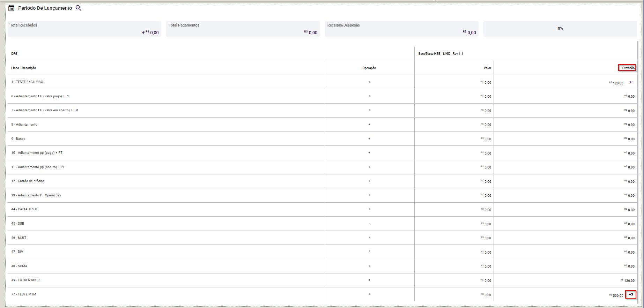The image size is (644, 308).
Task: Click the calendar icon beside Período De Lançamento
Action: coord(12,8)
